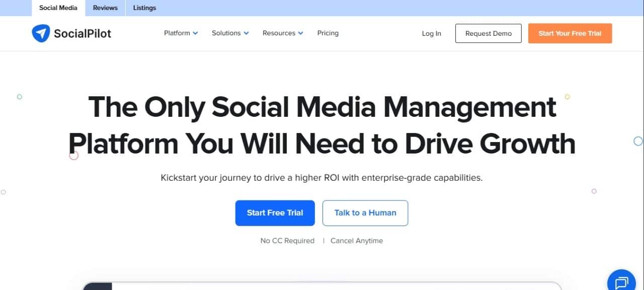
Task: Select the Social Media tab
Action: pyautogui.click(x=58, y=8)
